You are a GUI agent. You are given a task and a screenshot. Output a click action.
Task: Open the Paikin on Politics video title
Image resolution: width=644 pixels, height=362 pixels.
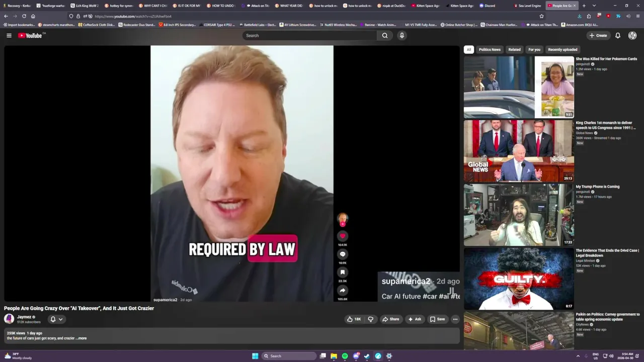[607, 317]
